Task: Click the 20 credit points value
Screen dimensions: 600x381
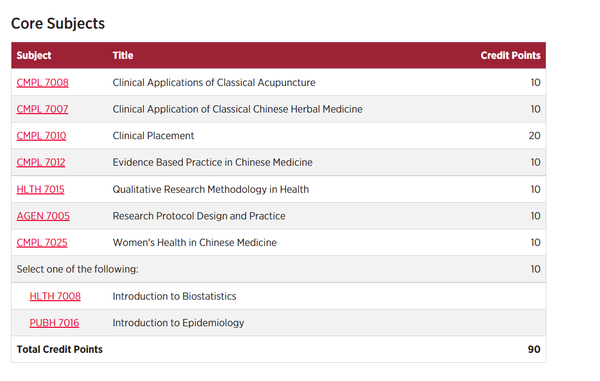Action: [x=535, y=136]
